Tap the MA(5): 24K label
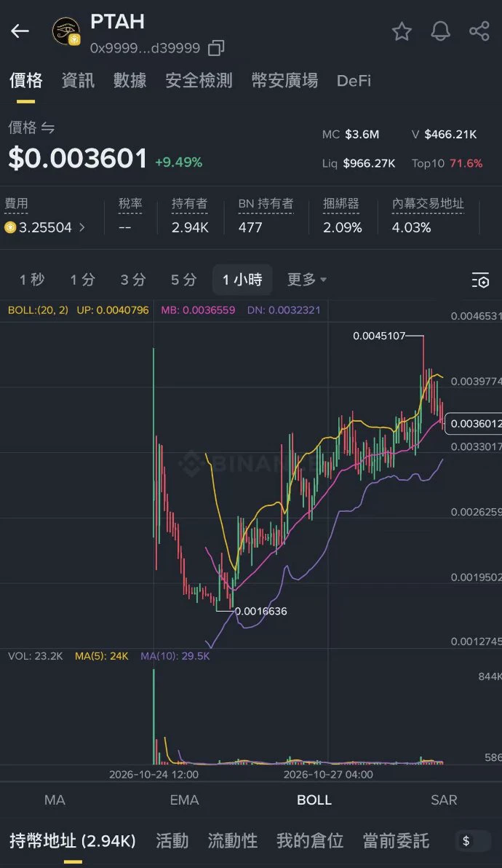 [x=102, y=656]
